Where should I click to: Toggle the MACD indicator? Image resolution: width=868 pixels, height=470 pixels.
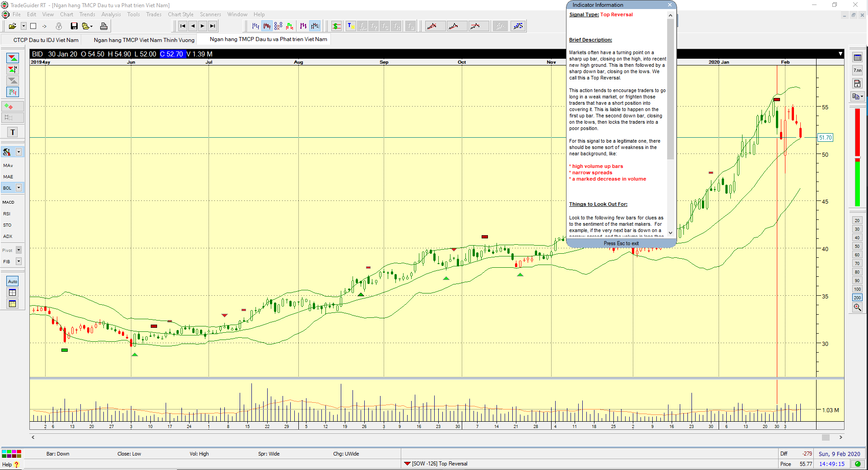tap(9, 202)
